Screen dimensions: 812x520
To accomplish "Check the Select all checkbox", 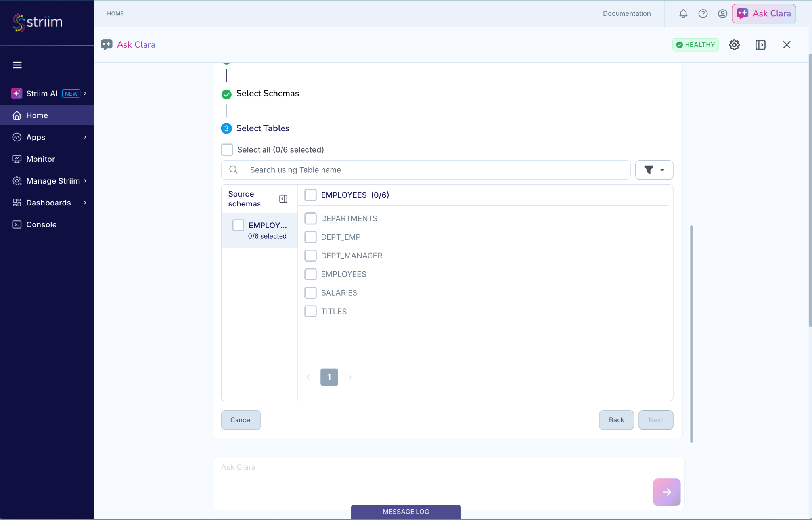I will point(227,150).
